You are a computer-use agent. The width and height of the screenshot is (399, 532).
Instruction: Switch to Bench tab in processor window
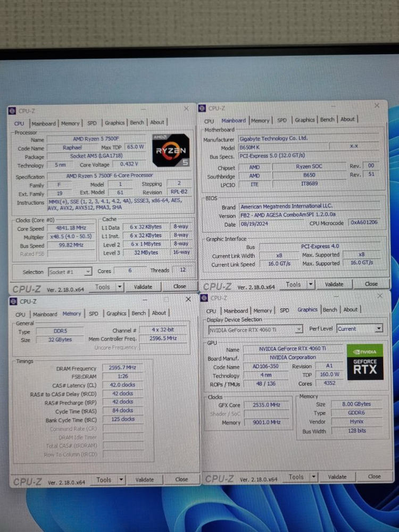(137, 123)
